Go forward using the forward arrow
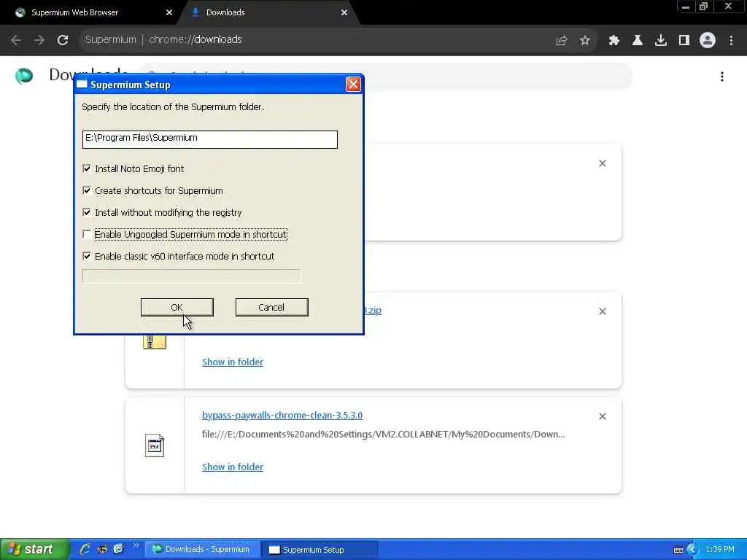The height and width of the screenshot is (560, 747). pos(39,40)
